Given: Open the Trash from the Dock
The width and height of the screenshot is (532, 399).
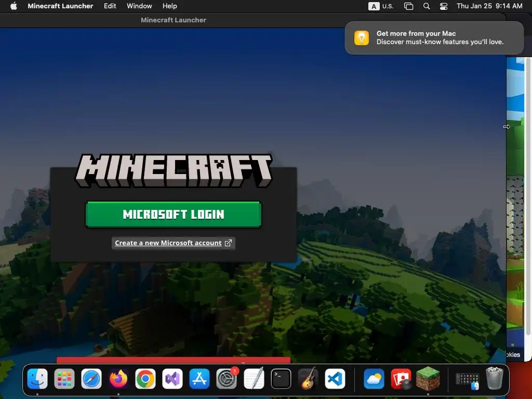Looking at the screenshot, I should [x=495, y=378].
